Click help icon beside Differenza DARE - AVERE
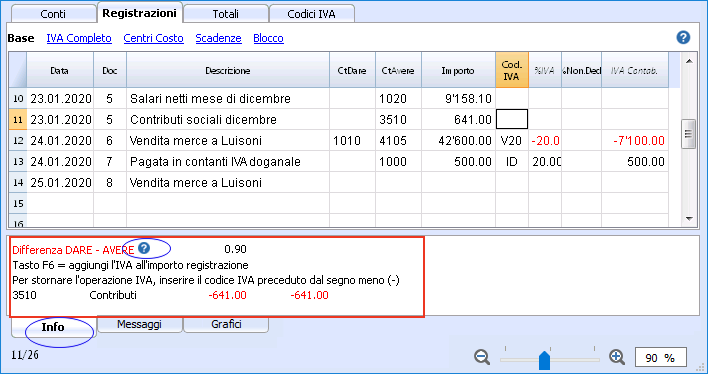Screen dimensions: 708x374 click(x=144, y=248)
